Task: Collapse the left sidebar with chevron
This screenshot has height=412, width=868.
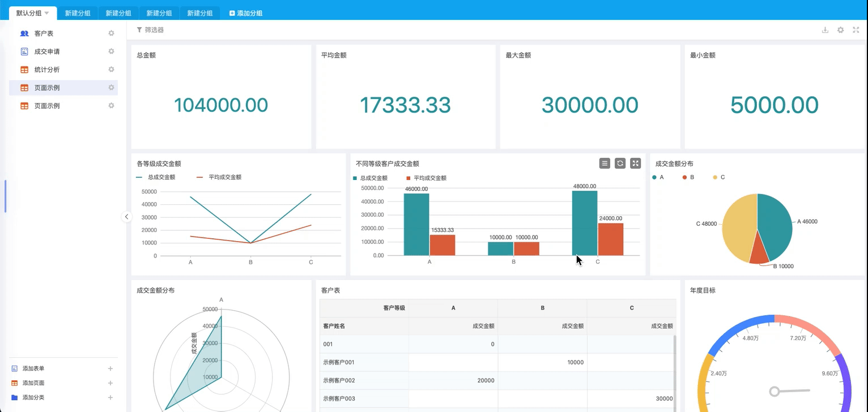Action: point(126,217)
